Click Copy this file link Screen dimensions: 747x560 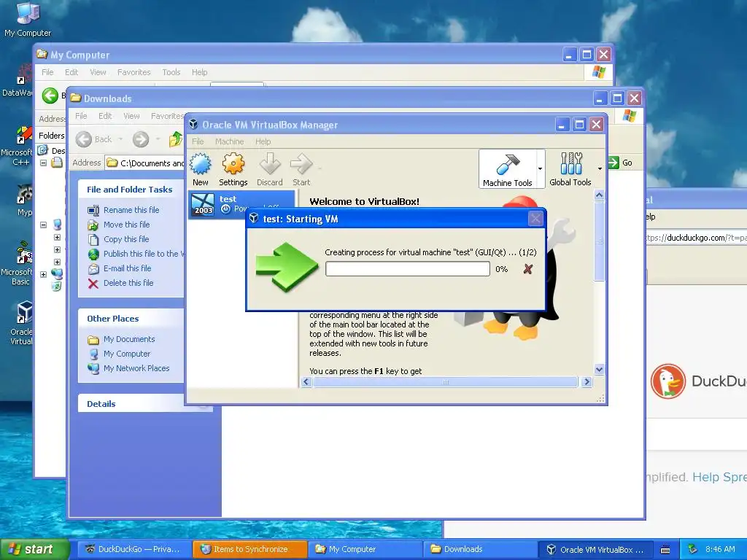pos(126,239)
